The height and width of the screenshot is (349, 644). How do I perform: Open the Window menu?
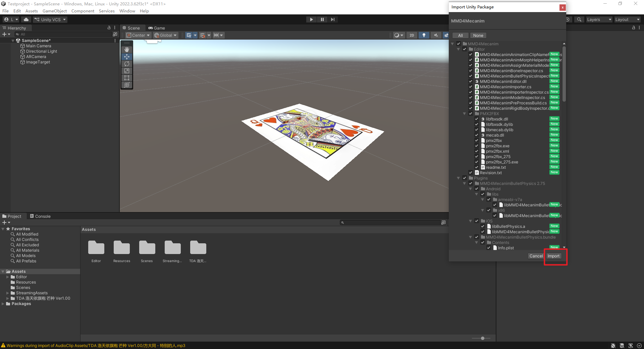click(127, 11)
